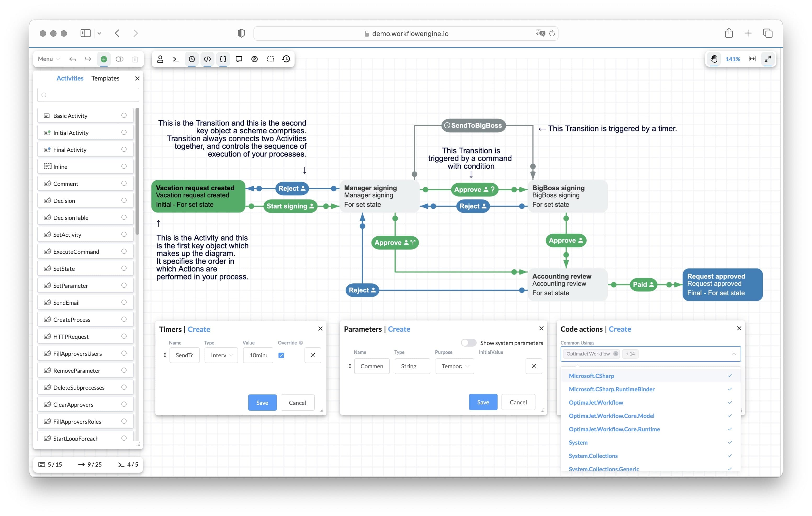
Task: Open the Commands terminal icon
Action: coord(176,59)
